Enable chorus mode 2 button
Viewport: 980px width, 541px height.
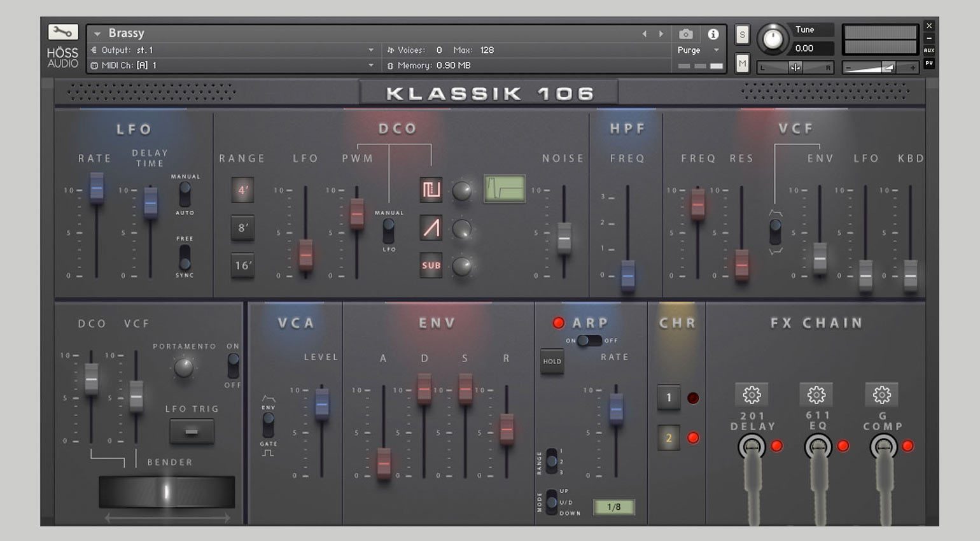668,438
